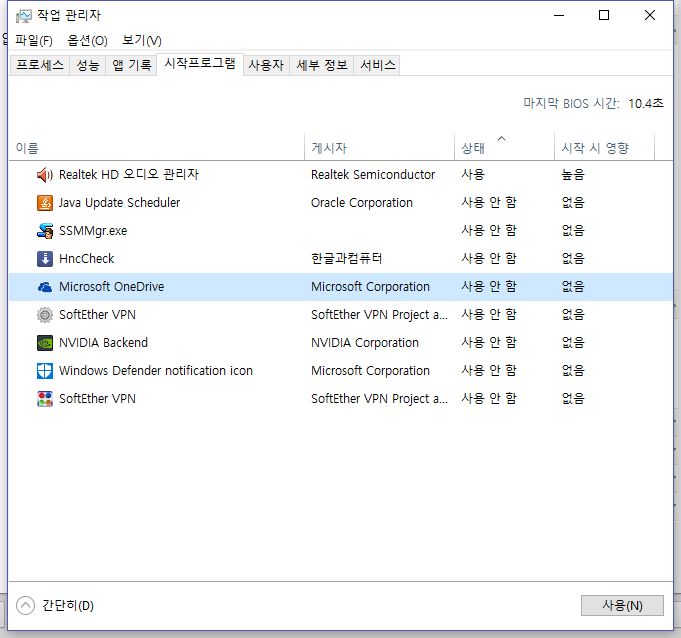Select the Realtek HD 오디오 관리자 row name

[x=129, y=175]
